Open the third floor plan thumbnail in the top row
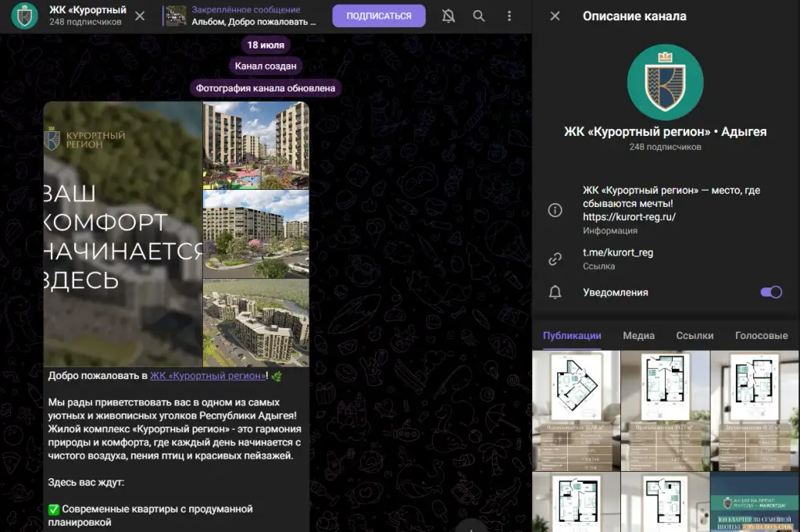Image resolution: width=800 pixels, height=532 pixels. coord(755,411)
